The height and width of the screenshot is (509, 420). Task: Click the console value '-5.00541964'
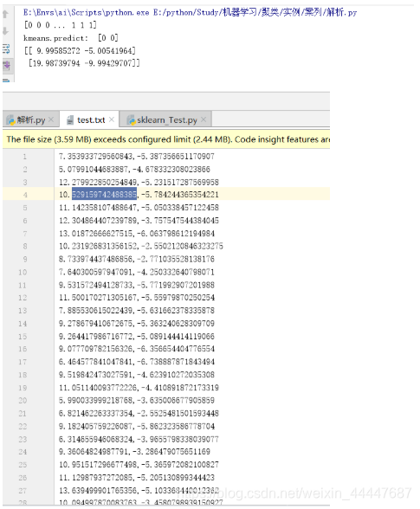(108, 50)
